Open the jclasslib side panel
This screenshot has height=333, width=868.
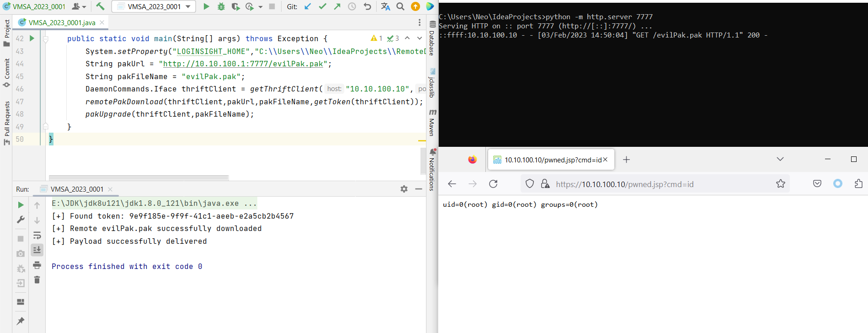pyautogui.click(x=432, y=83)
